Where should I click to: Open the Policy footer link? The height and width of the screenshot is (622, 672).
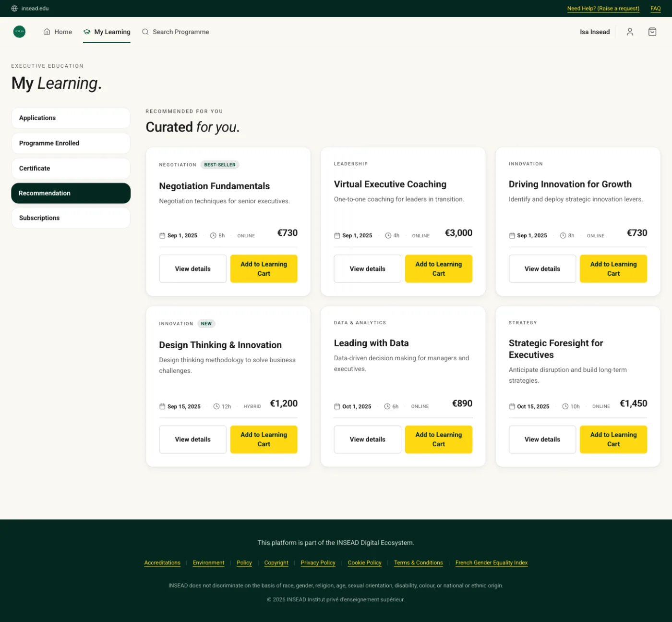click(x=244, y=563)
